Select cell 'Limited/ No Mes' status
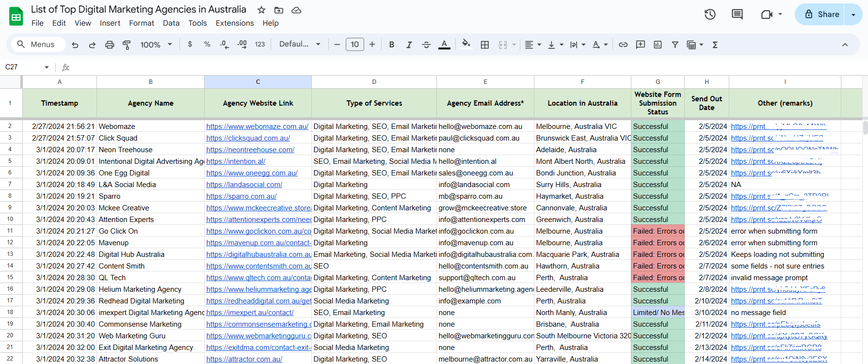The height and width of the screenshot is (364, 868). [x=658, y=313]
